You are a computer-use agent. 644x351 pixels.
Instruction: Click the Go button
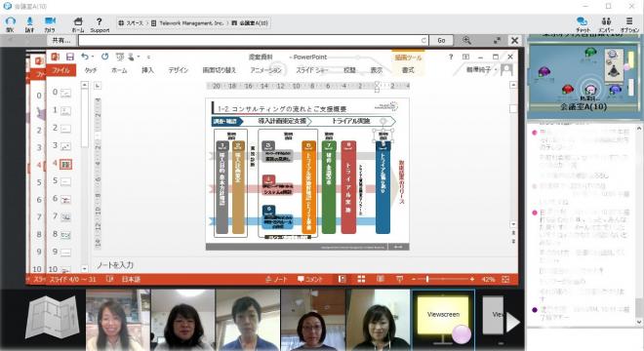pos(441,40)
